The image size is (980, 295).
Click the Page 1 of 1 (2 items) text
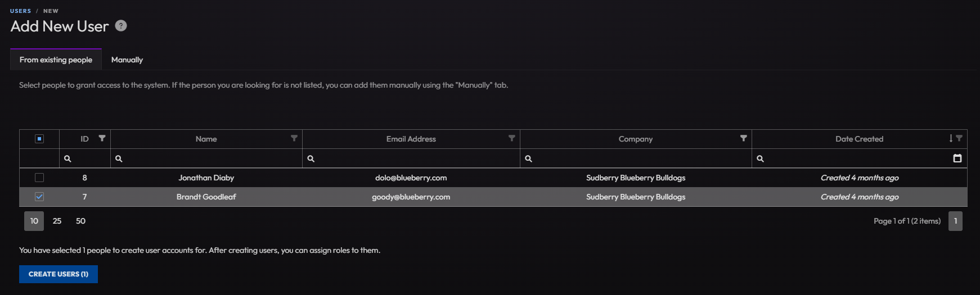tap(907, 221)
